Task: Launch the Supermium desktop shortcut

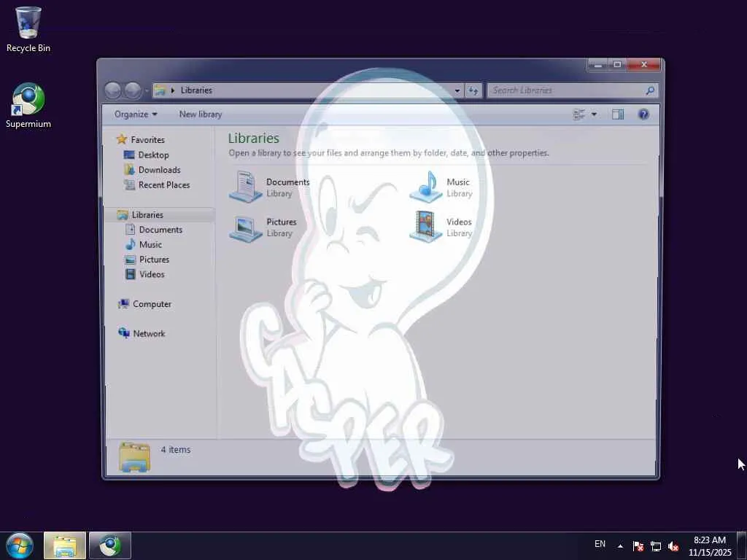Action: tap(28, 105)
